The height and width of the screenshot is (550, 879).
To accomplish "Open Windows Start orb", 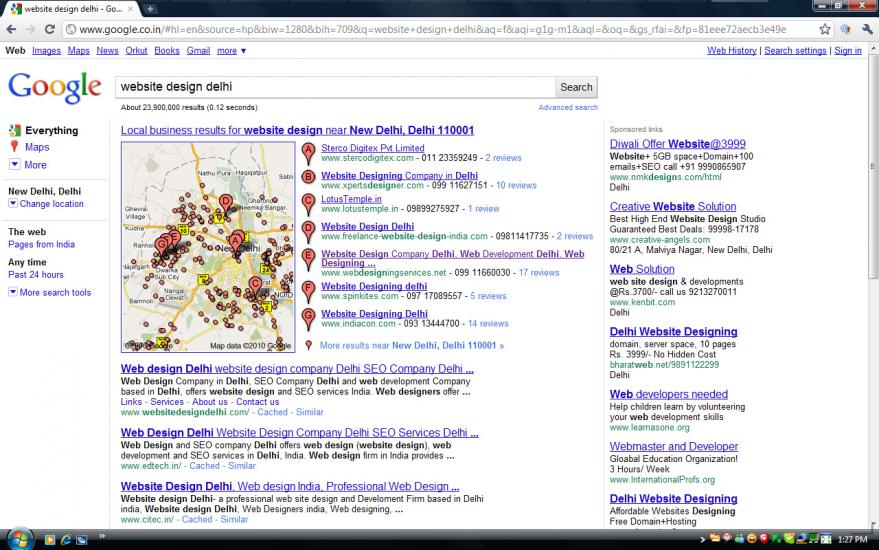I will pos(20,539).
